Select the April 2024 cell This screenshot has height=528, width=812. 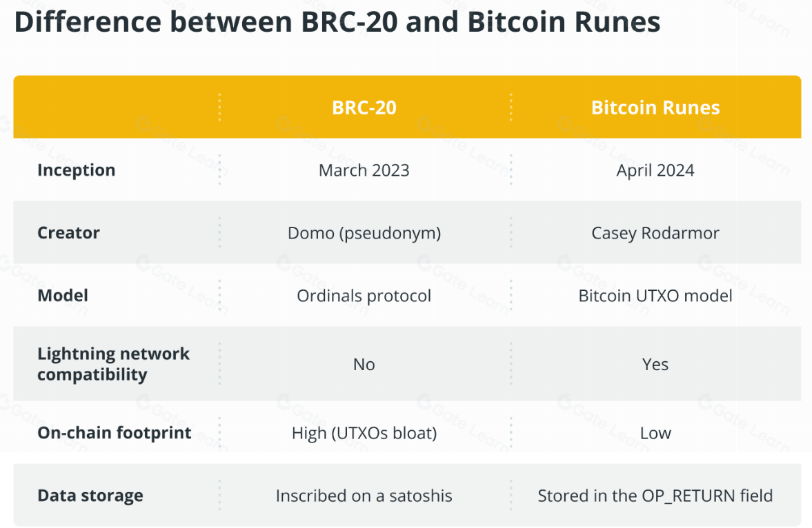pyautogui.click(x=655, y=170)
